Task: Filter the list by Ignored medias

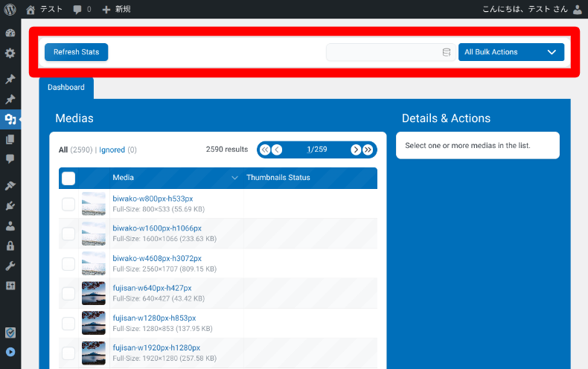Action: pyautogui.click(x=112, y=150)
